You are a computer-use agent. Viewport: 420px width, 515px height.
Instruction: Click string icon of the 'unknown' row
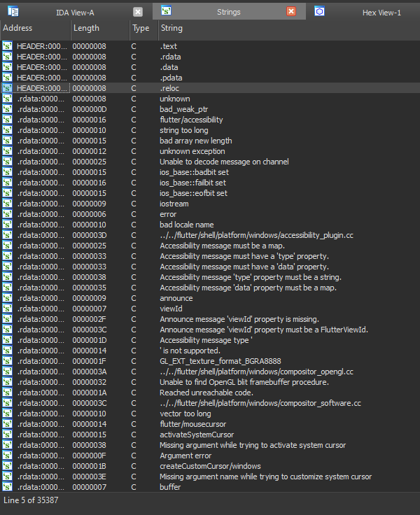(x=7, y=99)
